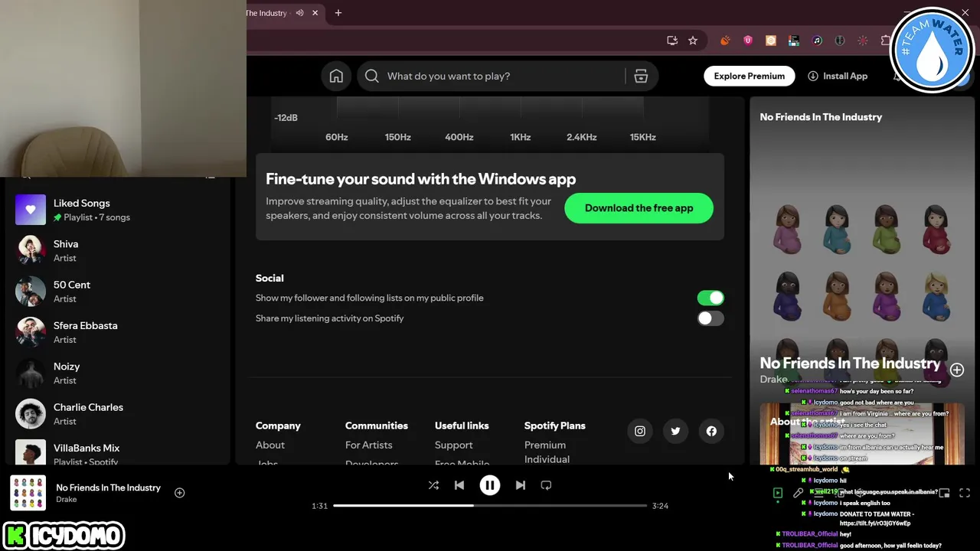Click Explore Premium button
This screenshot has width=980, height=551.
[750, 76]
